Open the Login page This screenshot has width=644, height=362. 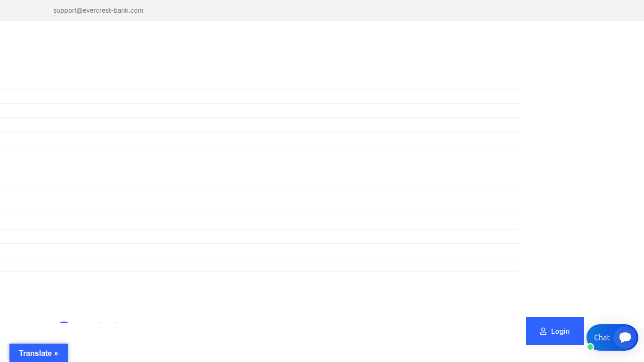(x=555, y=331)
